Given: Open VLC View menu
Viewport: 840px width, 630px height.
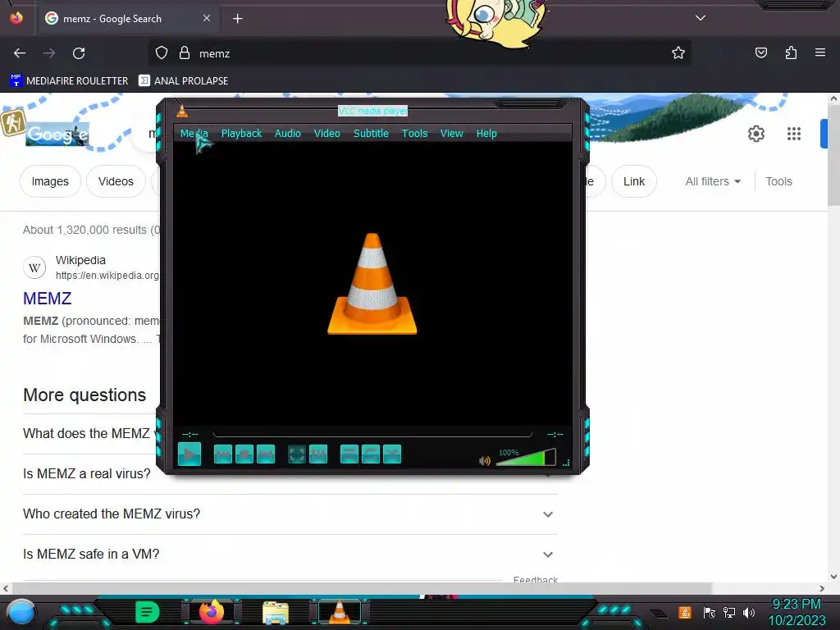Looking at the screenshot, I should [452, 134].
